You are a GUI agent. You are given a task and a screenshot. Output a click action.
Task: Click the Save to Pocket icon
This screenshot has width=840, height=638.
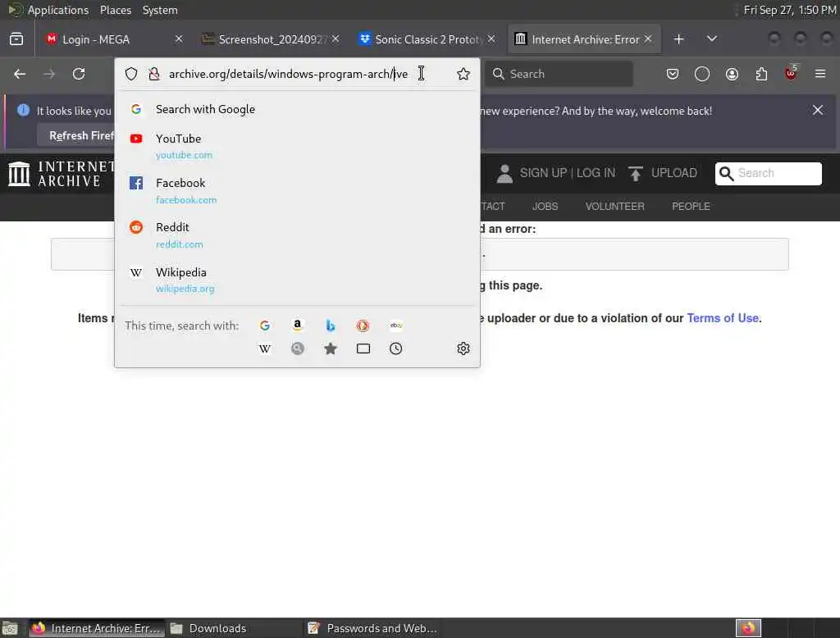[x=673, y=74]
